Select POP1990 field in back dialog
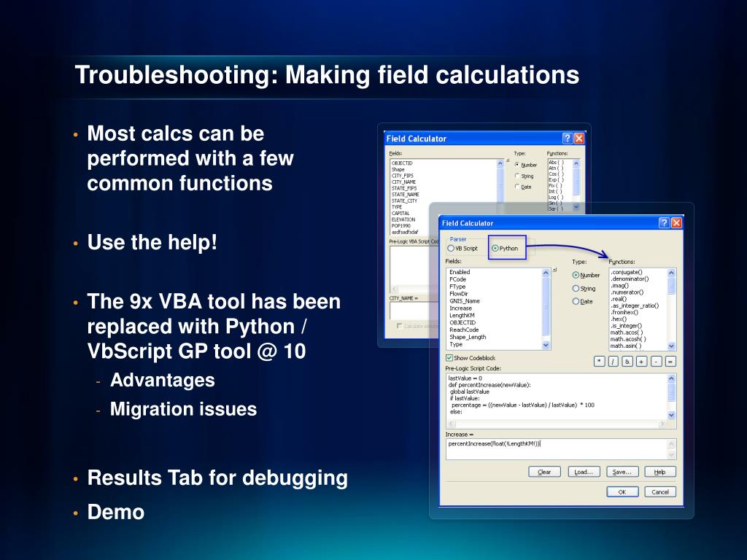This screenshot has width=747, height=560. click(401, 226)
